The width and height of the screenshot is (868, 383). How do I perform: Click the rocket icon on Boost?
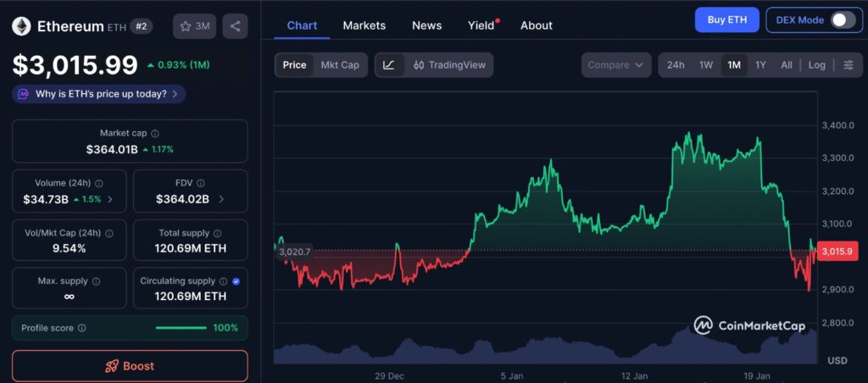[112, 366]
